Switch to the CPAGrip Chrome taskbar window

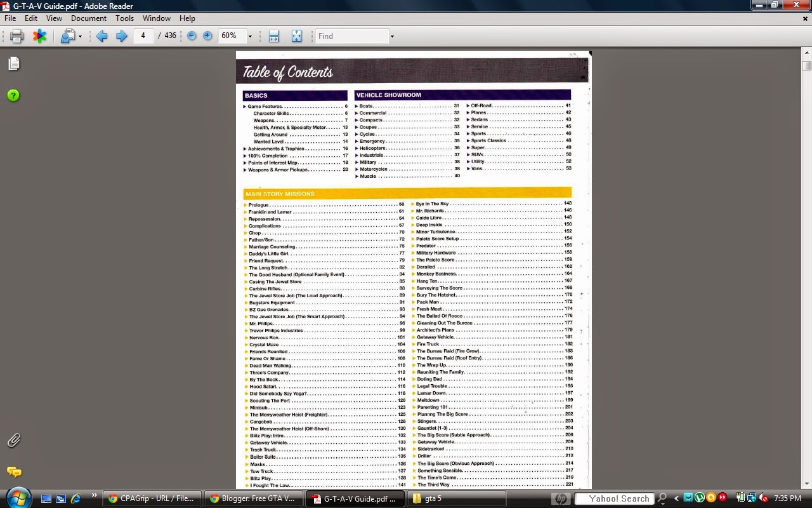[152, 498]
